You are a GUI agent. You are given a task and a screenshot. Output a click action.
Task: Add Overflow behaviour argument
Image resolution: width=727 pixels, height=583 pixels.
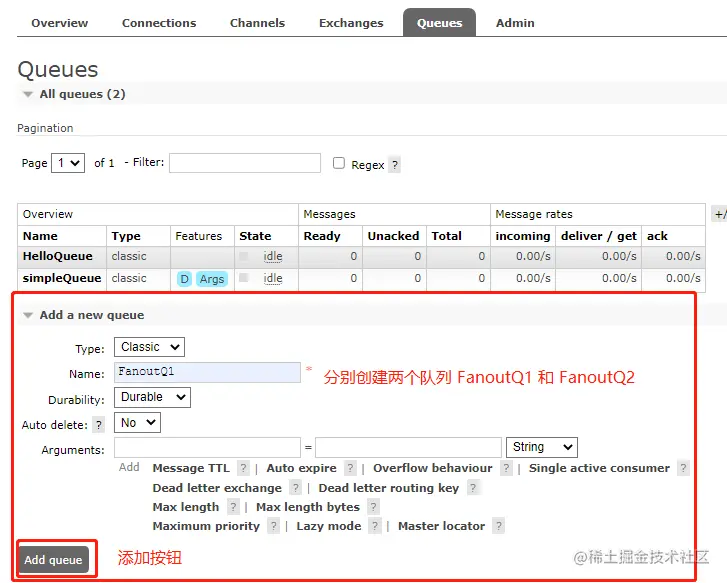point(433,468)
